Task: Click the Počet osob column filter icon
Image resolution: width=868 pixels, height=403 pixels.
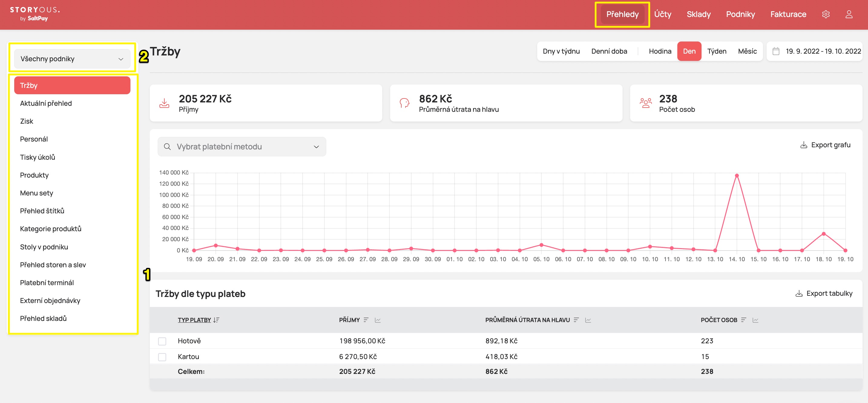Action: click(x=744, y=320)
